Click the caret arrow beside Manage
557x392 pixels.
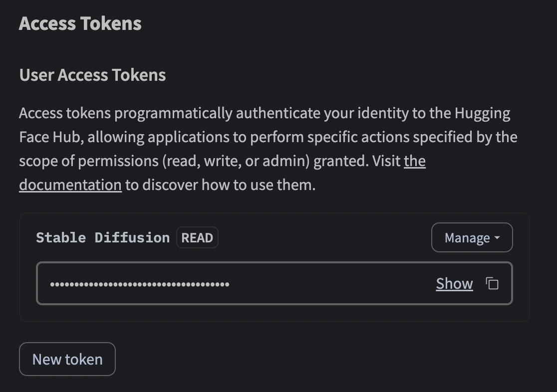point(497,238)
